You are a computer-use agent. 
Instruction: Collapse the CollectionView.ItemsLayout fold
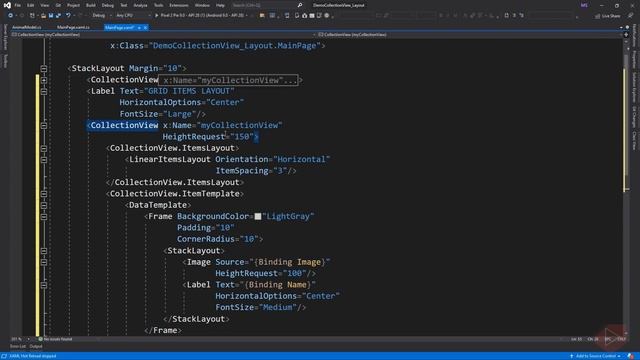[44, 148]
